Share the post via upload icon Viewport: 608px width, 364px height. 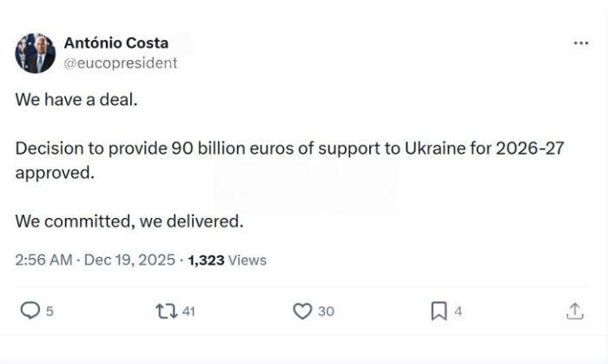pos(574,311)
